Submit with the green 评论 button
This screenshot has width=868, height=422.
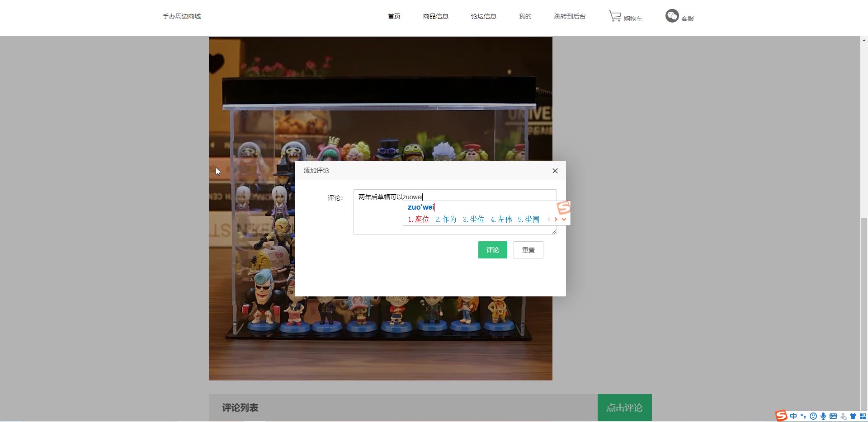coord(493,250)
